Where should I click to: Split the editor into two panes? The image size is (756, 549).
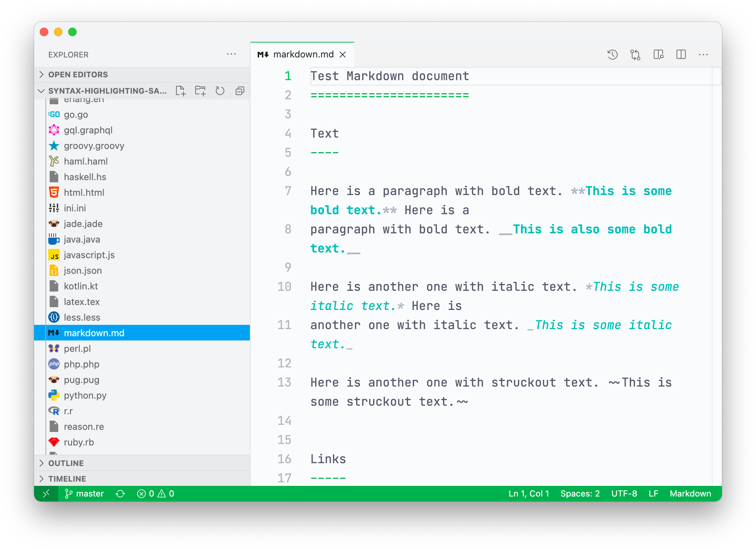[x=681, y=54]
